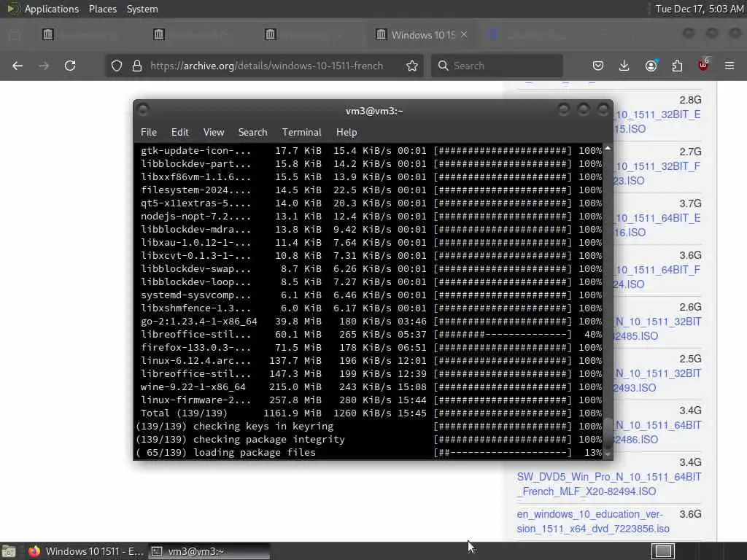The width and height of the screenshot is (747, 560).
Task: Click the terminal scrollbar thumb
Action: (x=608, y=432)
